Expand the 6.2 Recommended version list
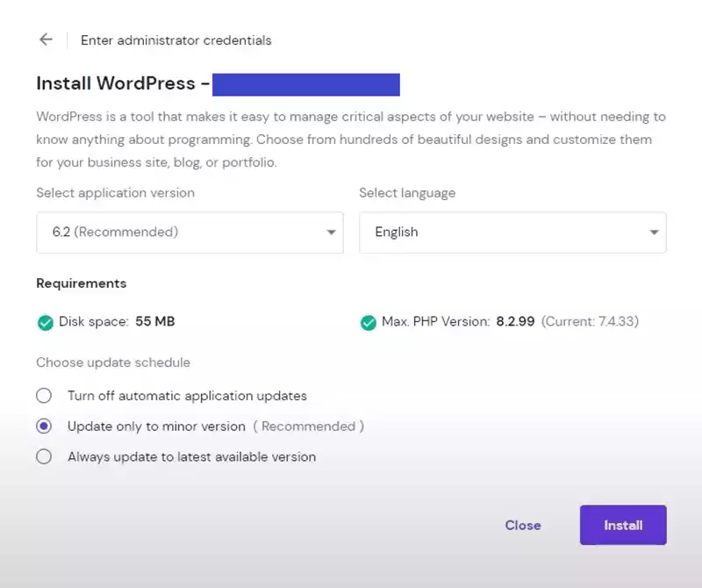This screenshot has height=588, width=702. tap(190, 233)
